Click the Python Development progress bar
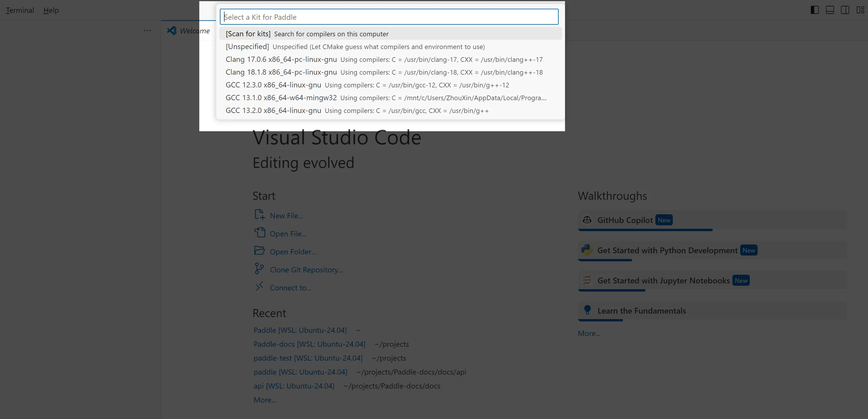 (605, 260)
